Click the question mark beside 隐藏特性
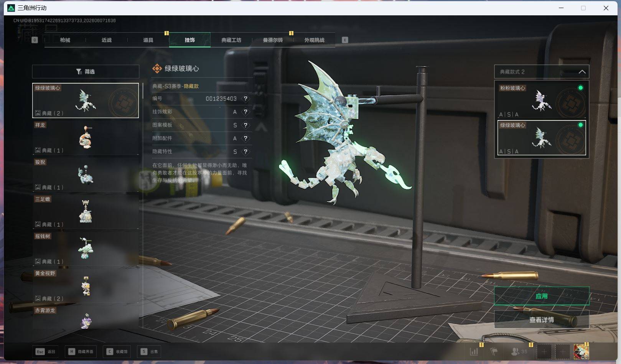 tap(245, 152)
